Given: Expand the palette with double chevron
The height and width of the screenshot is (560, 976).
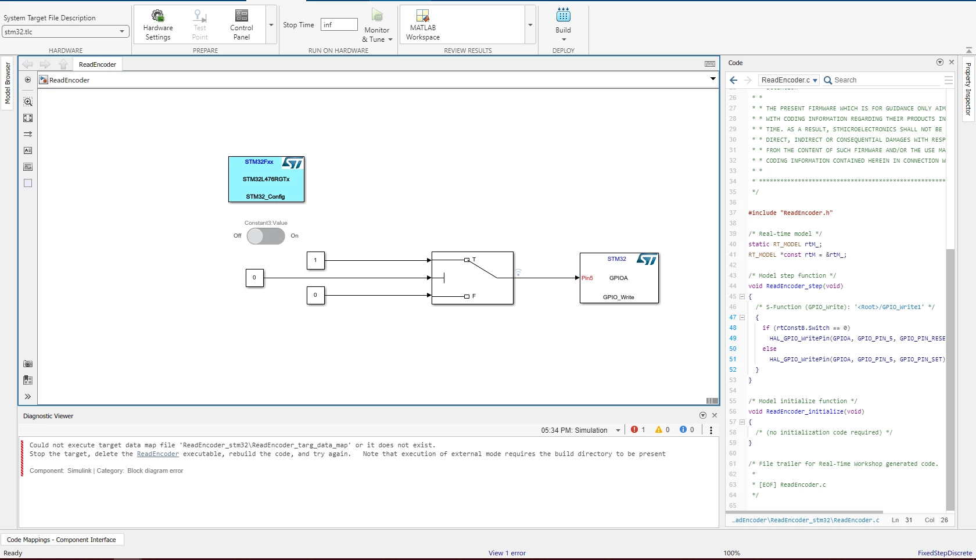Looking at the screenshot, I should [x=28, y=397].
